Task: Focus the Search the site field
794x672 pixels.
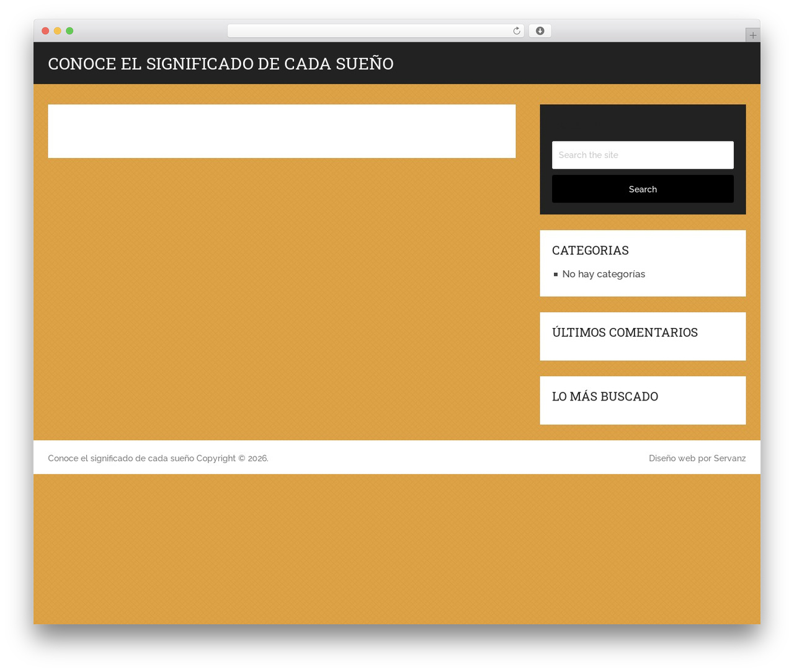Action: [643, 155]
